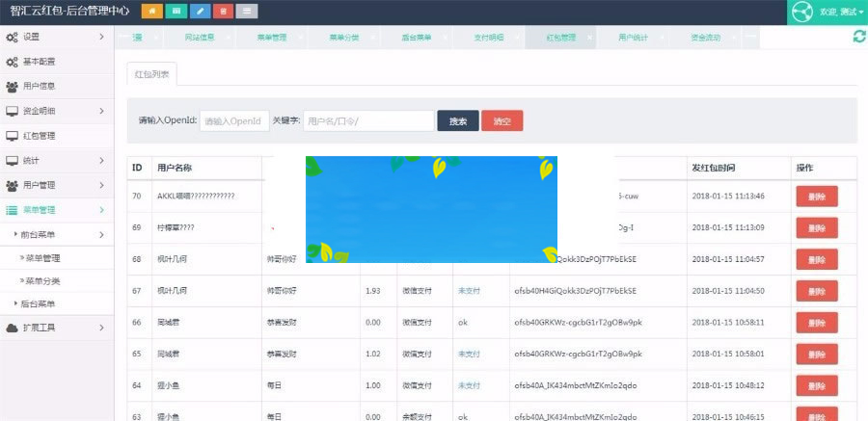Click the green refresh icon

(858, 37)
